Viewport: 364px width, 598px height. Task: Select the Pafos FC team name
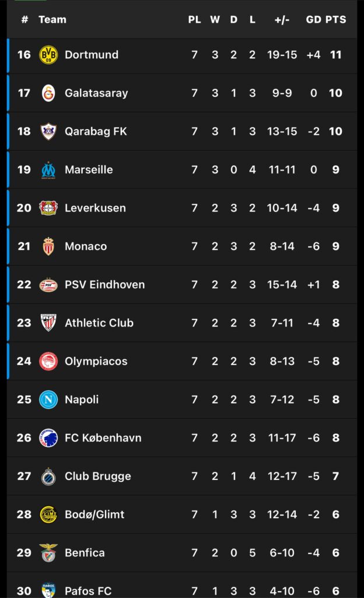[88, 590]
